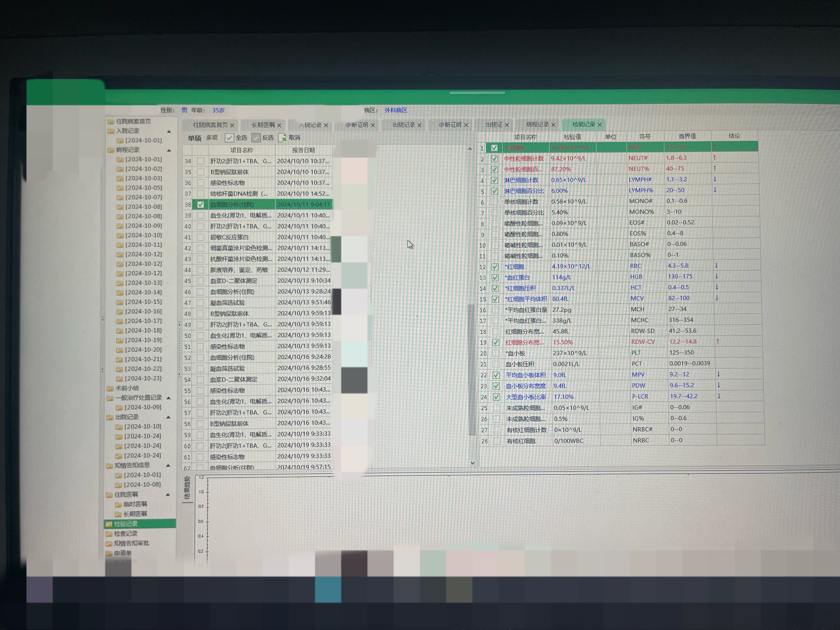
Task: Check the 单核细胞计数 result checkbox
Action: point(494,202)
